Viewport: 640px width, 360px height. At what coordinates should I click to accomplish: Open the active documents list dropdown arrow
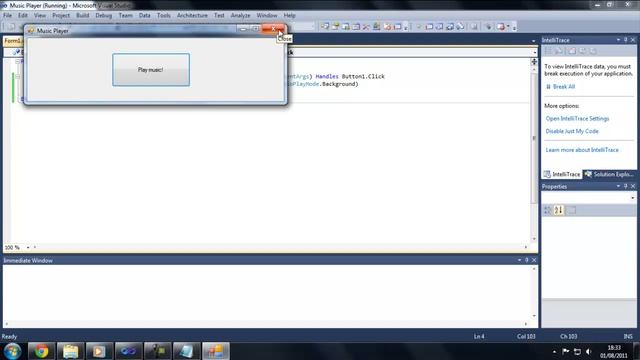pyautogui.click(x=533, y=41)
